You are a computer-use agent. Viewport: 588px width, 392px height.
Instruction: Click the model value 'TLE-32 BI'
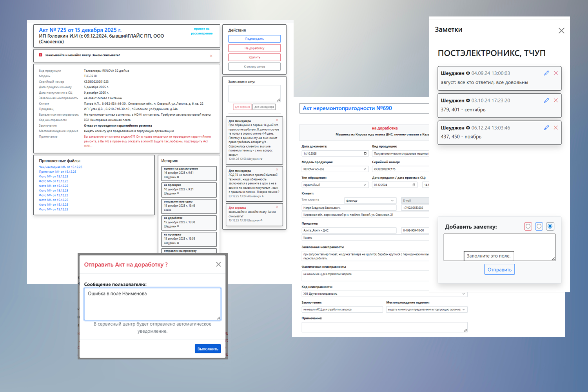click(x=90, y=76)
